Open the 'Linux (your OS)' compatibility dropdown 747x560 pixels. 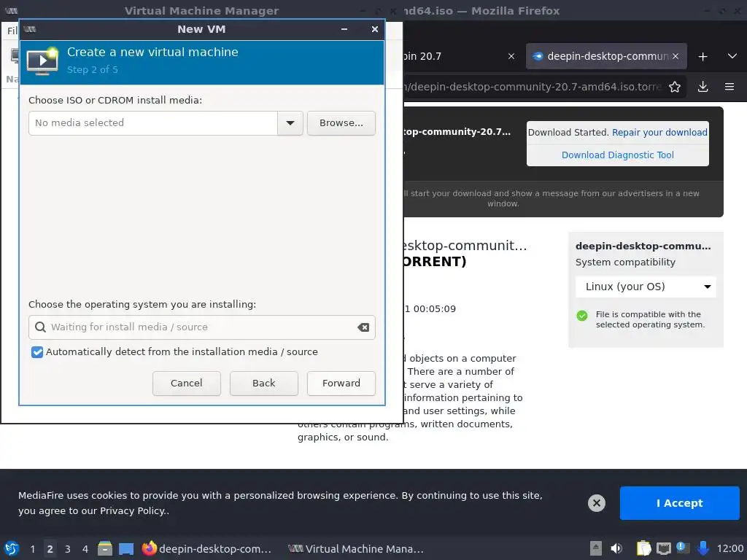[646, 287]
